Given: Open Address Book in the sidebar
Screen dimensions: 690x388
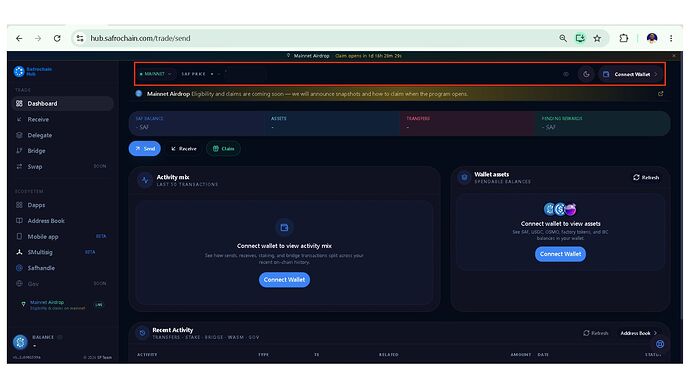Looking at the screenshot, I should (62, 221).
